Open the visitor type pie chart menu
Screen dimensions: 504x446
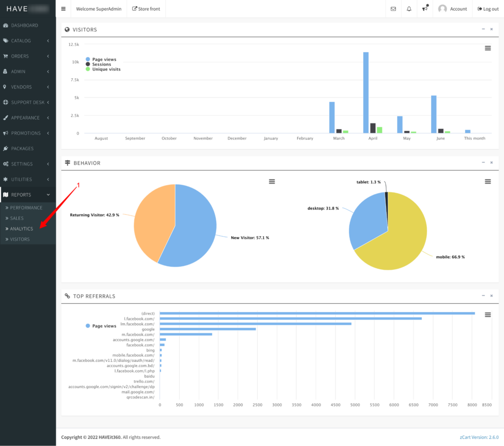272,182
